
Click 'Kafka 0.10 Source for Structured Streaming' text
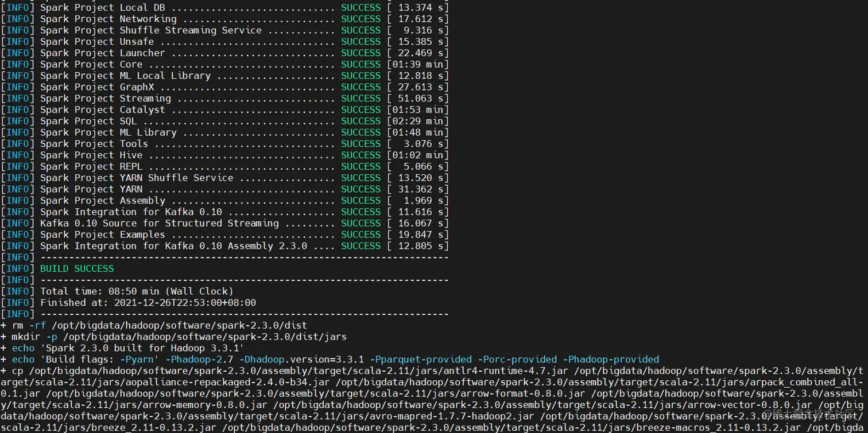[x=160, y=223]
